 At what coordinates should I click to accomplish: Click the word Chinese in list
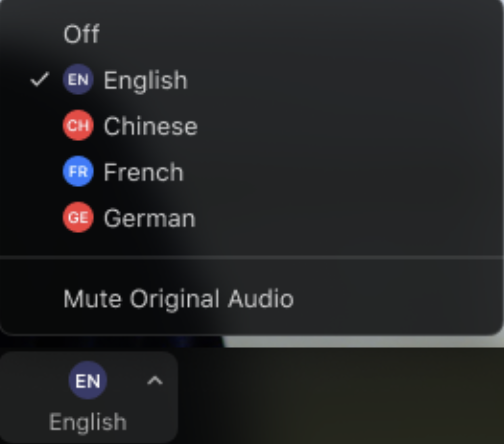151,126
